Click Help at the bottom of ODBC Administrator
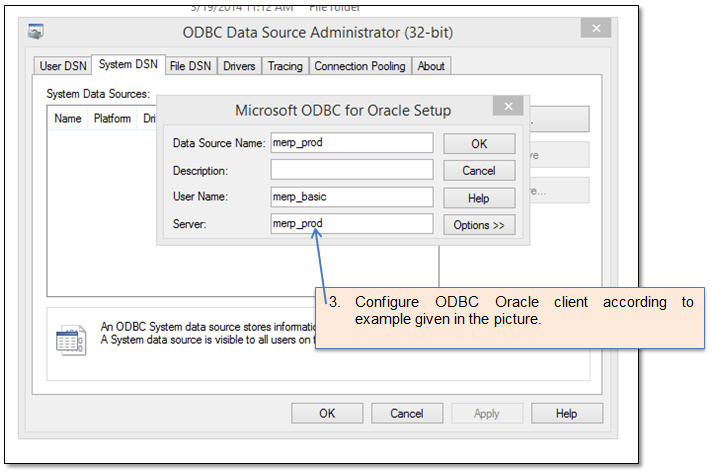 [566, 413]
